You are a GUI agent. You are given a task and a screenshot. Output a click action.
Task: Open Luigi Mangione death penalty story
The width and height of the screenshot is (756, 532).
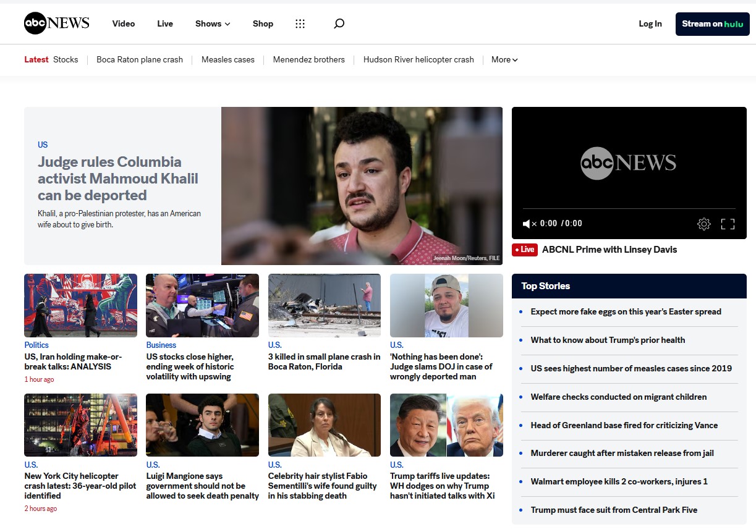[x=202, y=486]
